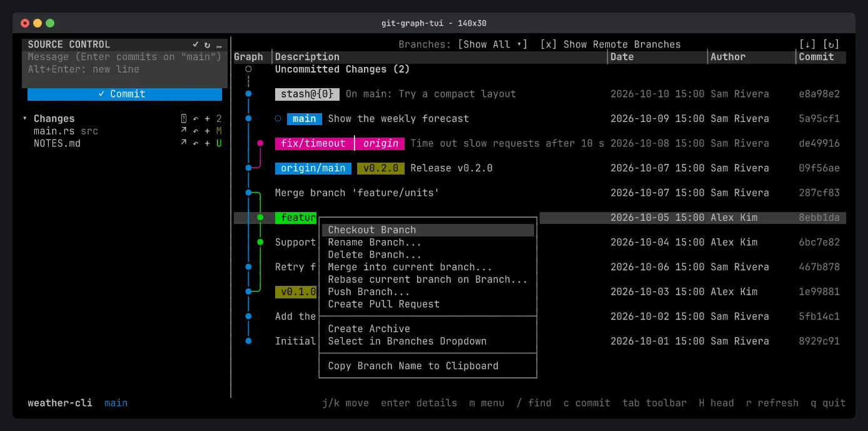Discard changes to main.rs

point(195,131)
